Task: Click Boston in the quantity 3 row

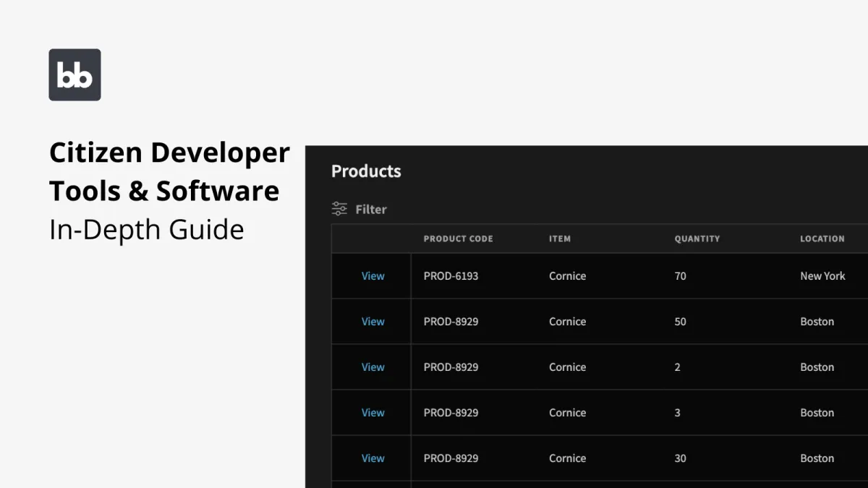Action: 817,412
